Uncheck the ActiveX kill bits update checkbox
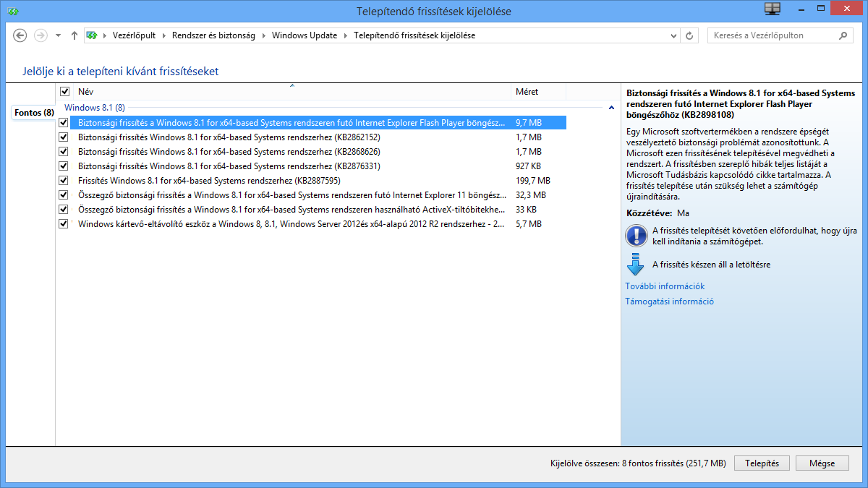The width and height of the screenshot is (868, 488). pyautogui.click(x=64, y=210)
